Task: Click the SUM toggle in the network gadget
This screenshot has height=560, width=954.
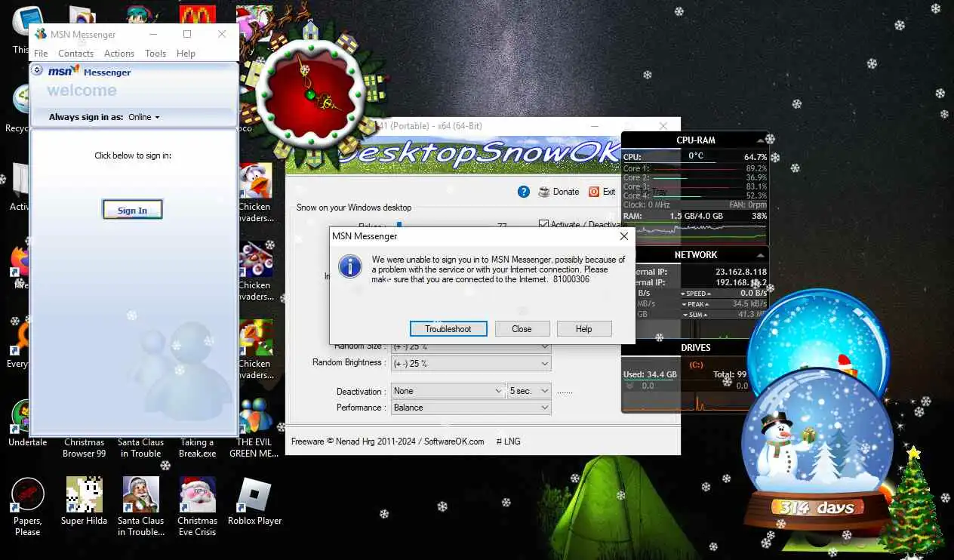Action: point(695,315)
